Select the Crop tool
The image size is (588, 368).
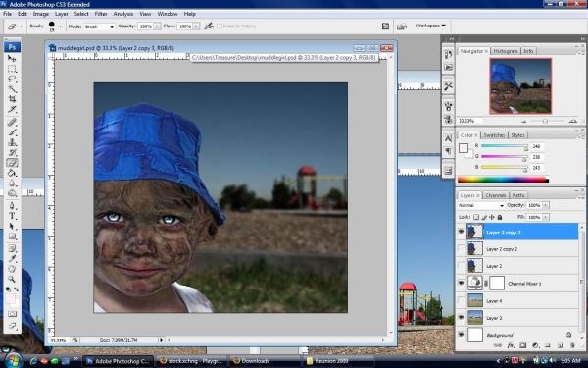(12, 99)
